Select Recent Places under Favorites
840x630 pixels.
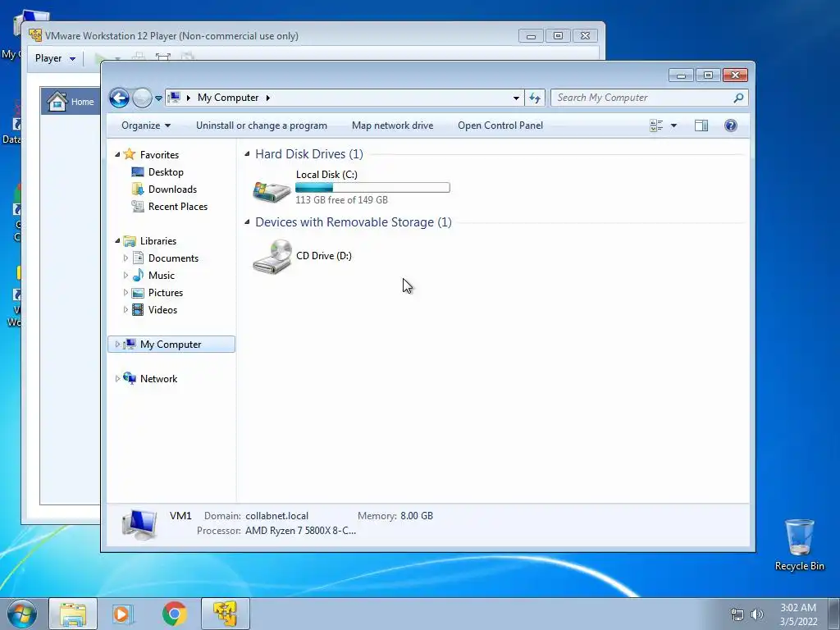(x=178, y=206)
